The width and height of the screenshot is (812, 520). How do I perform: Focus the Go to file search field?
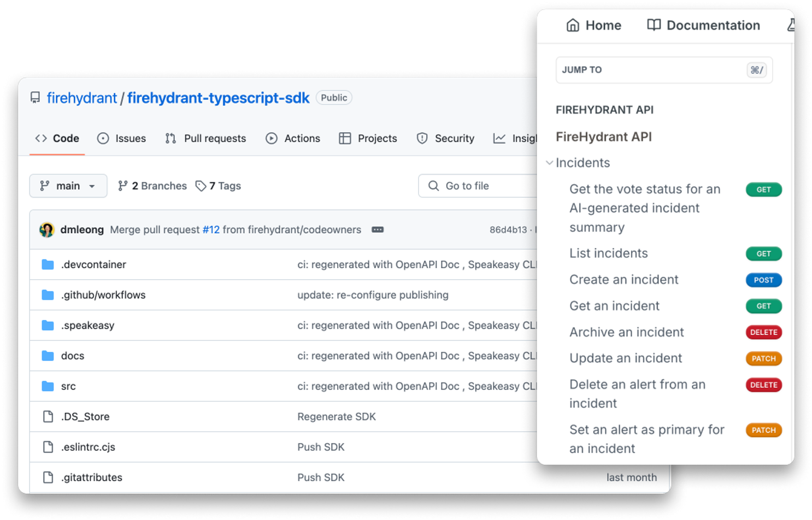[x=478, y=186]
